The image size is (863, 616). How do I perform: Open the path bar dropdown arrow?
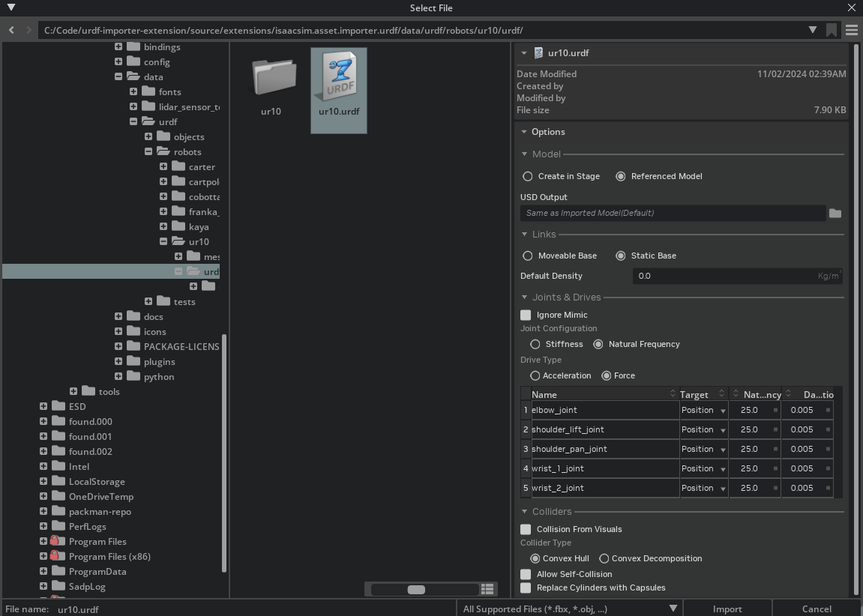(x=812, y=30)
